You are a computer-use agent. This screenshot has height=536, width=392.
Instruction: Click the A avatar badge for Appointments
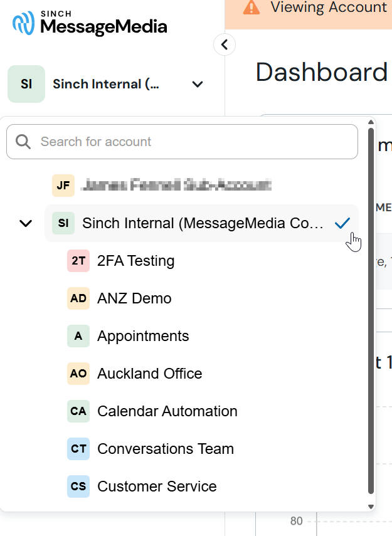coord(78,336)
